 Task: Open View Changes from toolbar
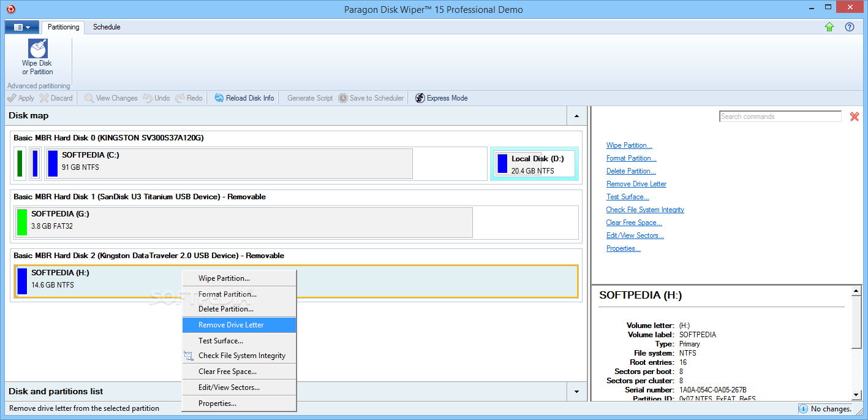coord(111,98)
